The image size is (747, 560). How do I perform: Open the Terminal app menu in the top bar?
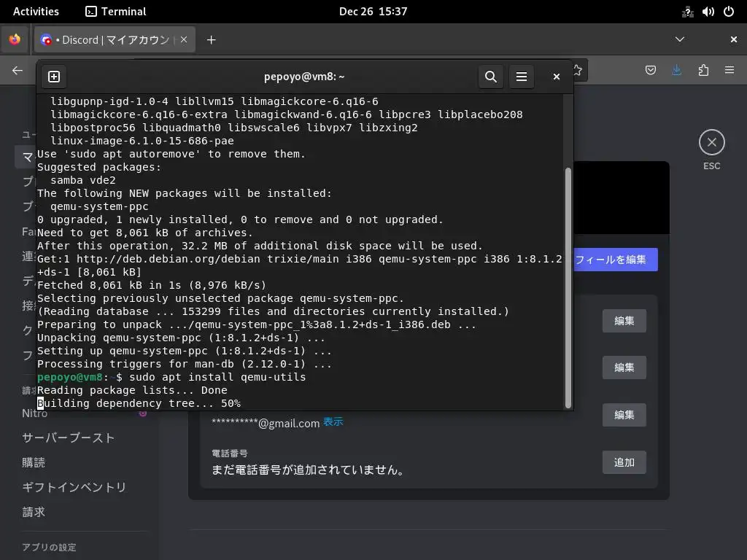tap(116, 12)
